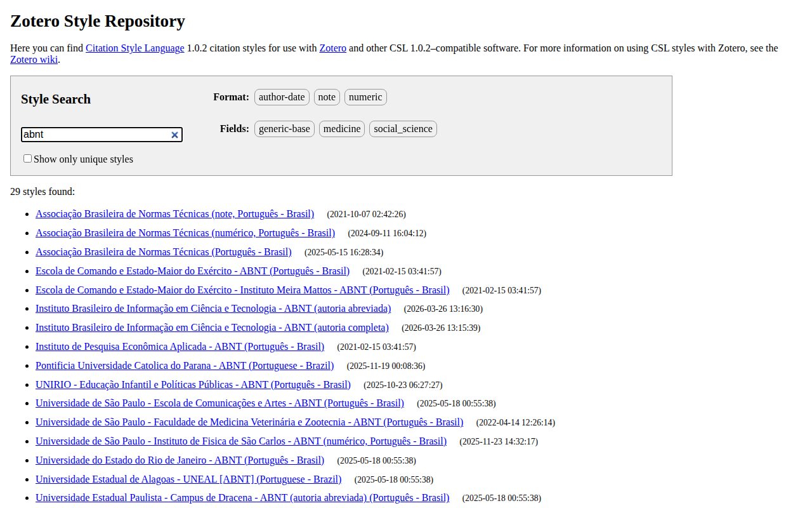Open IBICT ABNT (autoria completa) style
Viewport: 812px width, 508px height.
[212, 328]
